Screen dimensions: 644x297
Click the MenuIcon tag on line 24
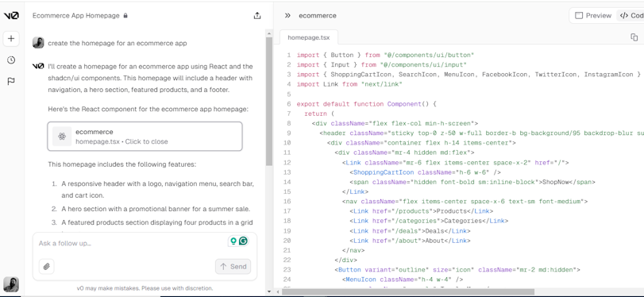tap(403, 280)
